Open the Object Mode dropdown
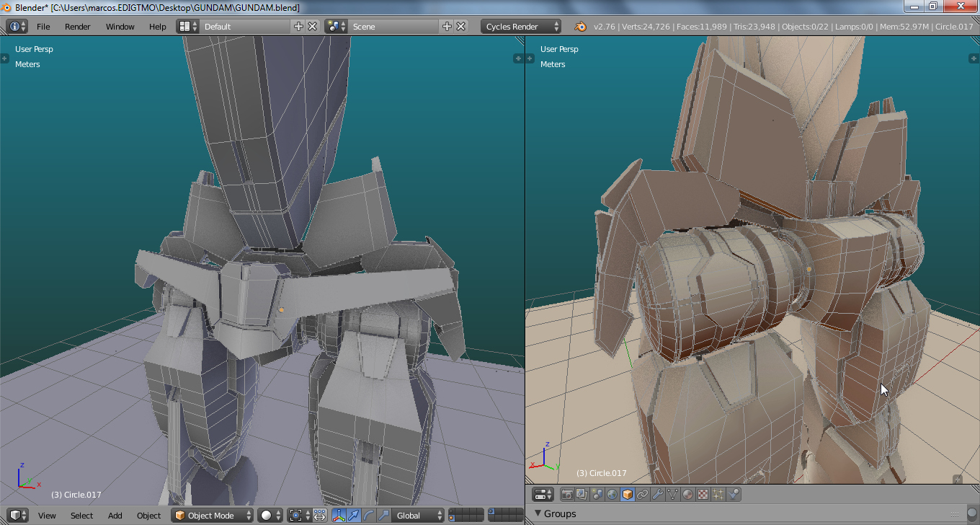Image resolution: width=980 pixels, height=525 pixels. coord(213,516)
